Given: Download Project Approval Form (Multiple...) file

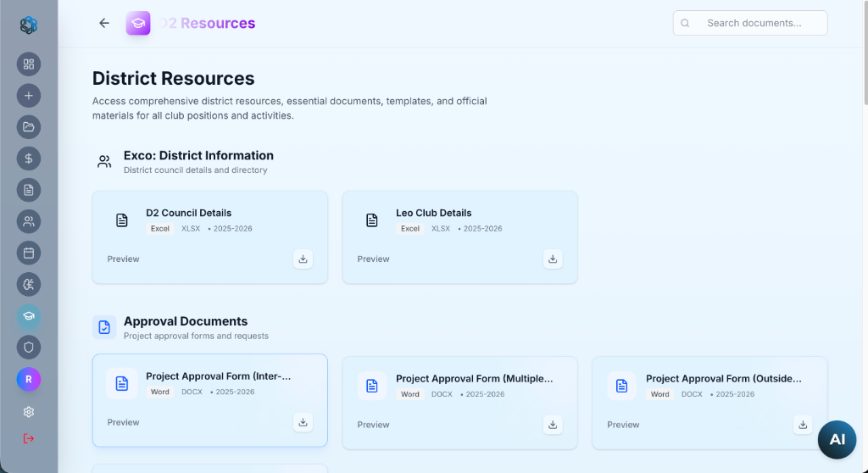Looking at the screenshot, I should point(553,425).
